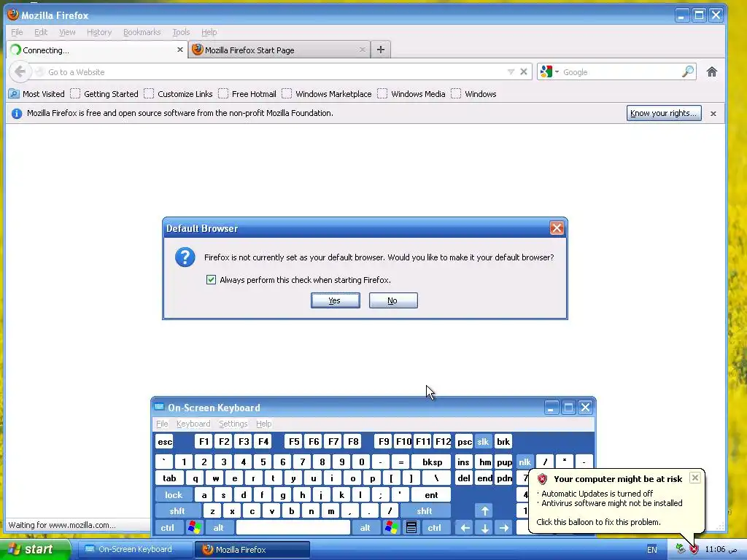Click the Firefox back arrow button
This screenshot has height=560, width=747.
[20, 72]
